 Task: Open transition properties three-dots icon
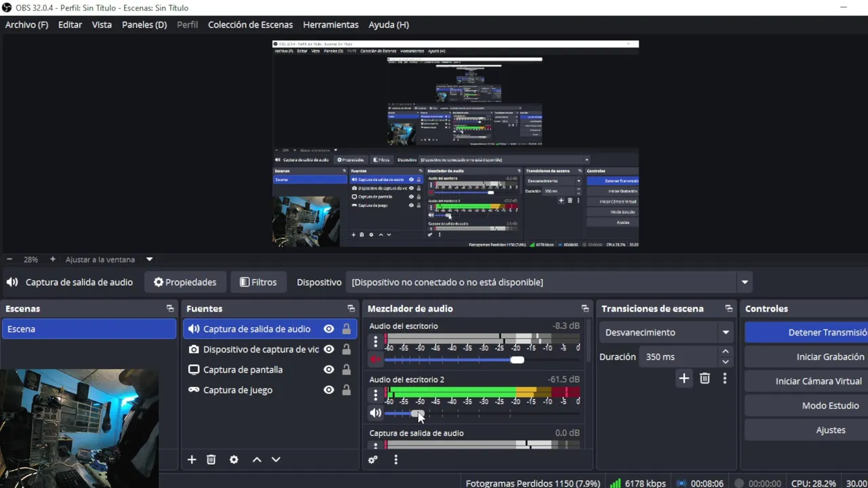(725, 378)
